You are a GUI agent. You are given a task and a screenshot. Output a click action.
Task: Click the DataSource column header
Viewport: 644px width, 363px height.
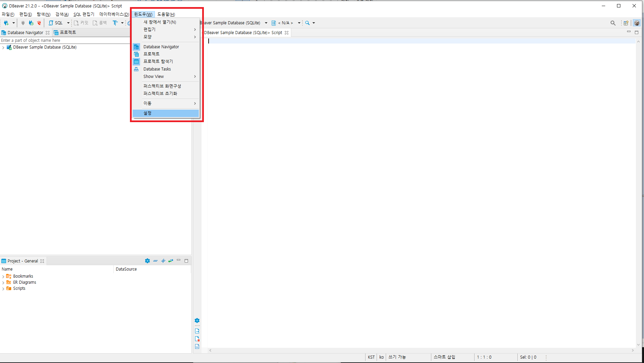point(153,269)
